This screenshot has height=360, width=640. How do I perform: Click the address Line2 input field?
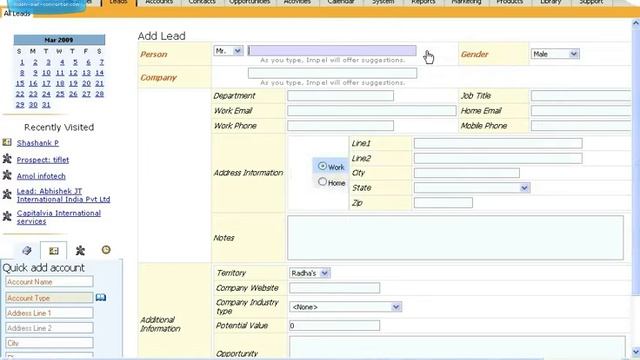(x=498, y=158)
